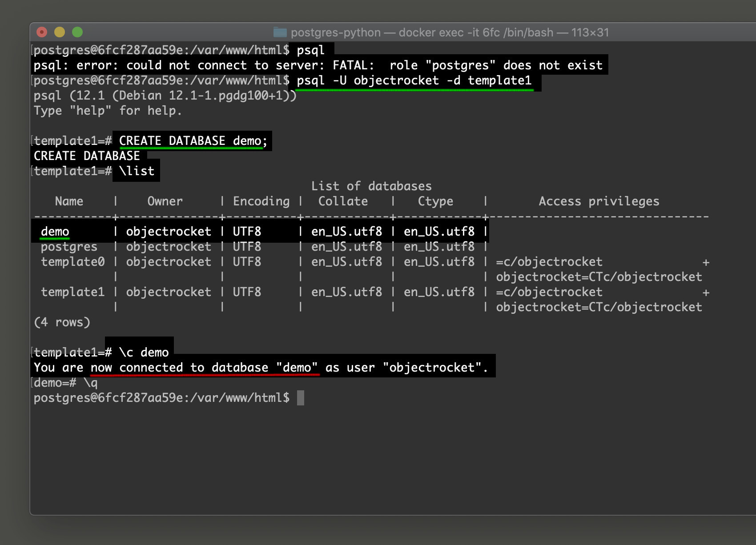
Task: Select the demo row in the database list
Action: (x=55, y=231)
